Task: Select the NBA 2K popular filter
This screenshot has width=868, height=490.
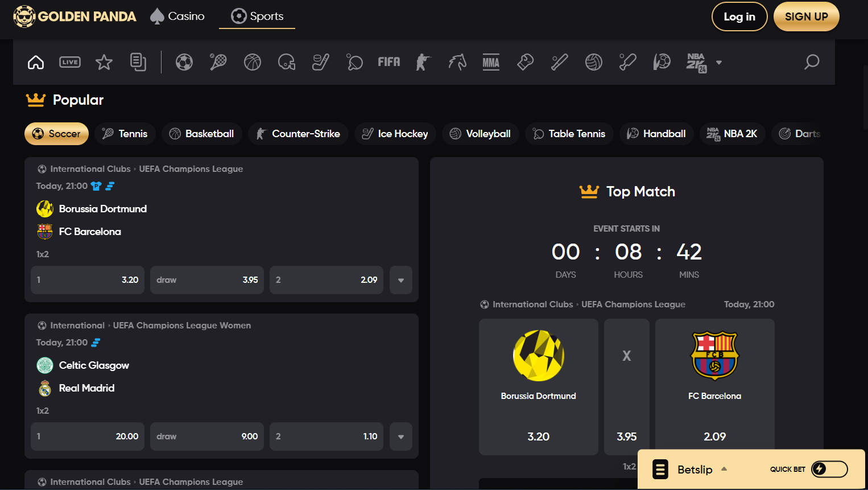Action: (x=733, y=134)
